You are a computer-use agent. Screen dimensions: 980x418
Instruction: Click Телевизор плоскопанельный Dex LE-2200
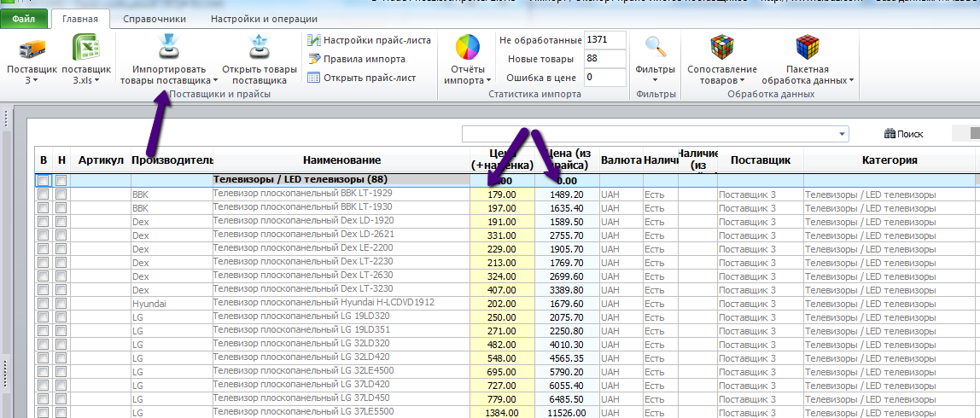[x=303, y=248]
